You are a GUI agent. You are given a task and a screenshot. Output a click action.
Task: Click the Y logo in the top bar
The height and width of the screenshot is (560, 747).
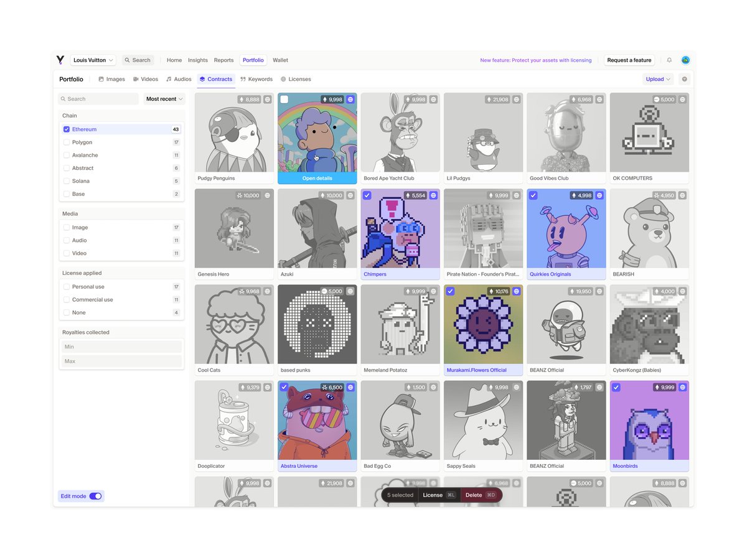pos(60,60)
